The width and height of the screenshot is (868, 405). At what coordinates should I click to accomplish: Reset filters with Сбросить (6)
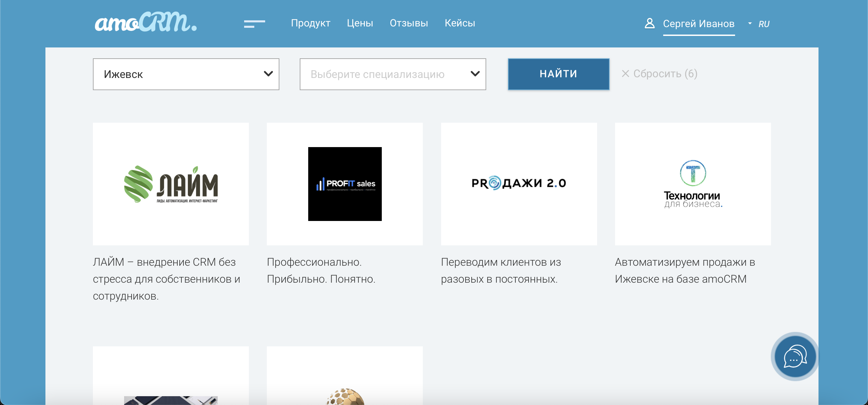(659, 74)
